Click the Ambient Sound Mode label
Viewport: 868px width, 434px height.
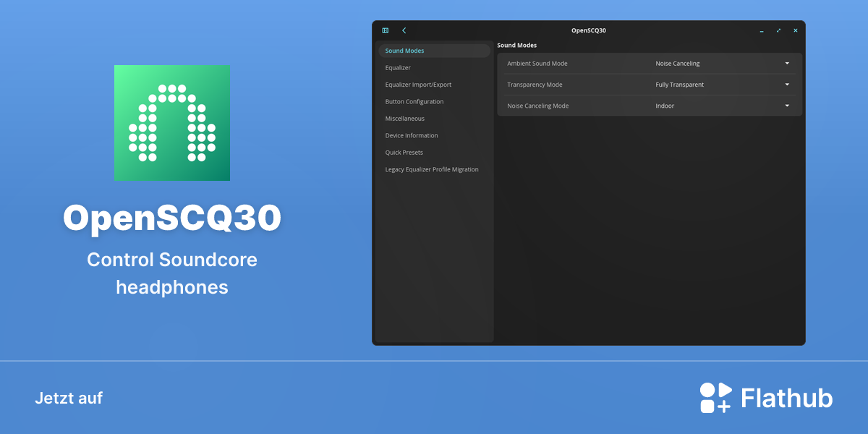point(537,64)
